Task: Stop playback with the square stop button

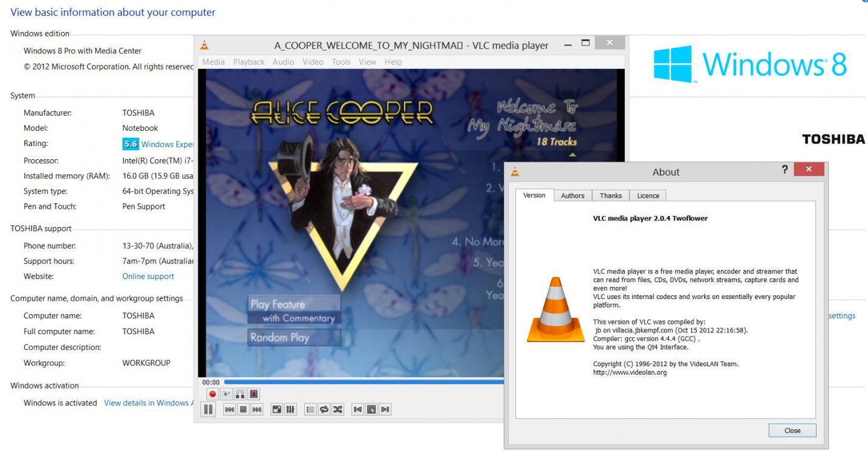Action: pos(243,410)
